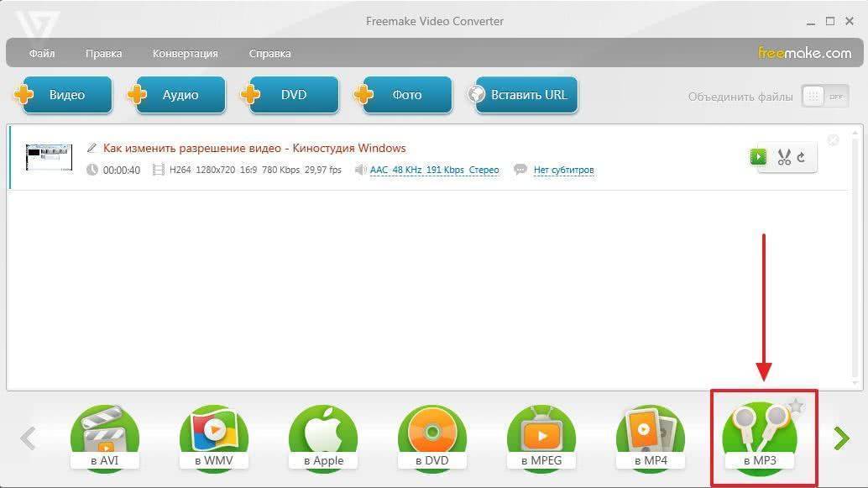This screenshot has height=488, width=868.
Task: Play the video with the green play icon
Action: coord(758,157)
